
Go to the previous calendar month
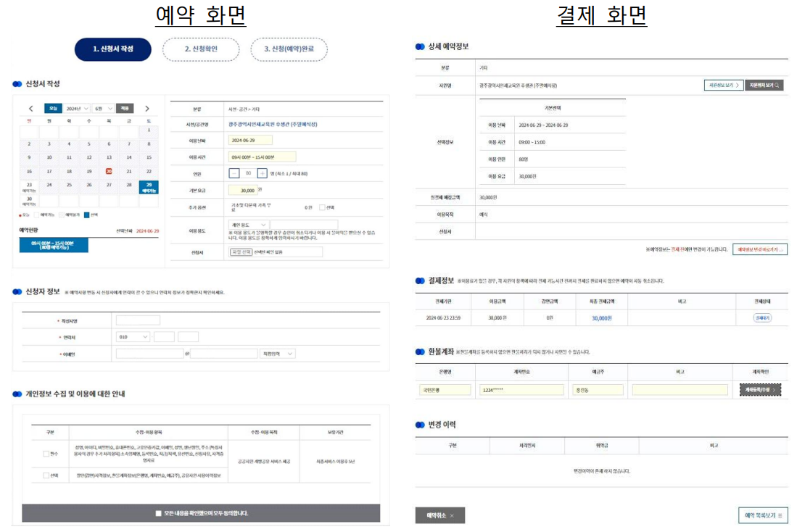point(31,108)
